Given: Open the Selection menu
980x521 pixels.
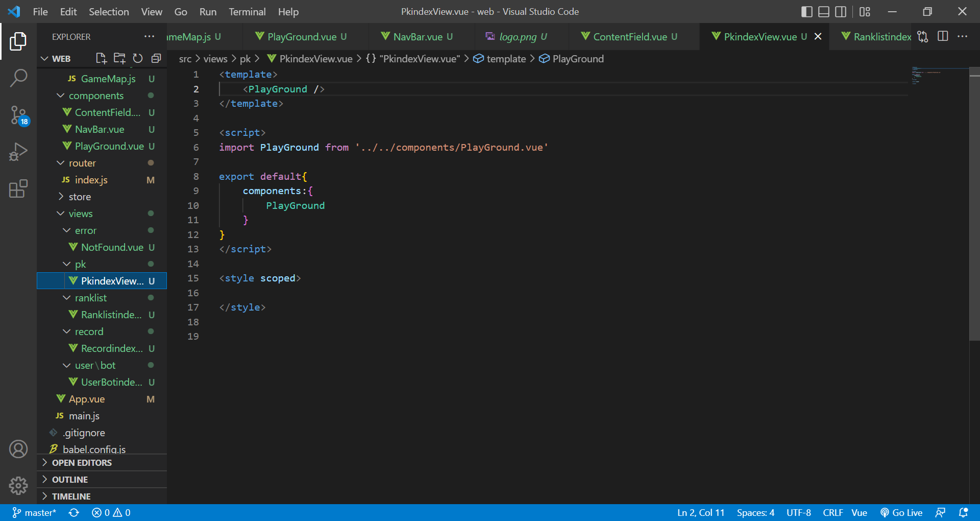Looking at the screenshot, I should 109,11.
